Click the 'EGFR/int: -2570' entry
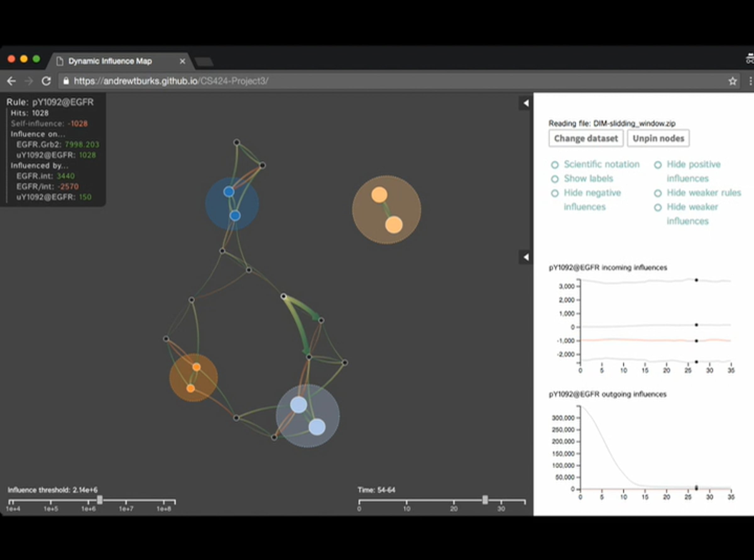The image size is (754, 560). pyautogui.click(x=47, y=187)
